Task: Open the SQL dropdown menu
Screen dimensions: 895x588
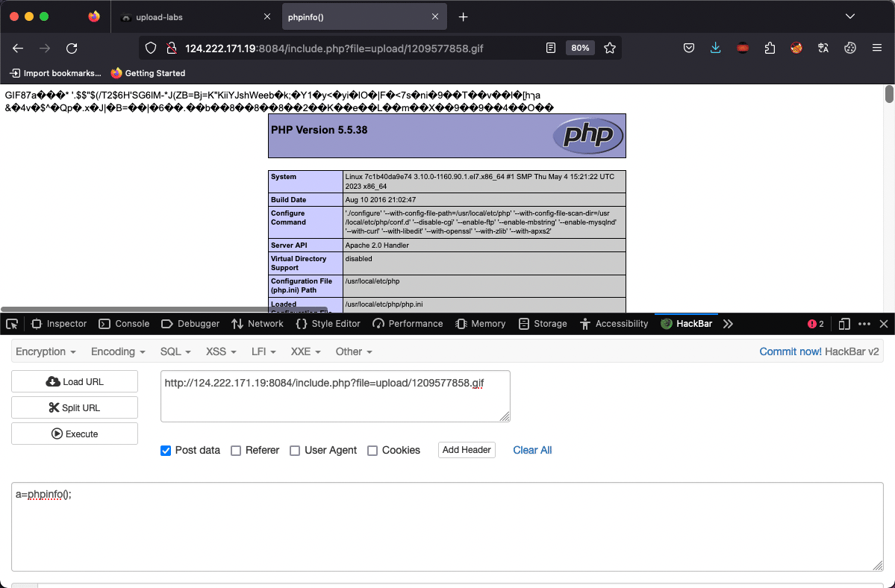Action: pyautogui.click(x=175, y=352)
